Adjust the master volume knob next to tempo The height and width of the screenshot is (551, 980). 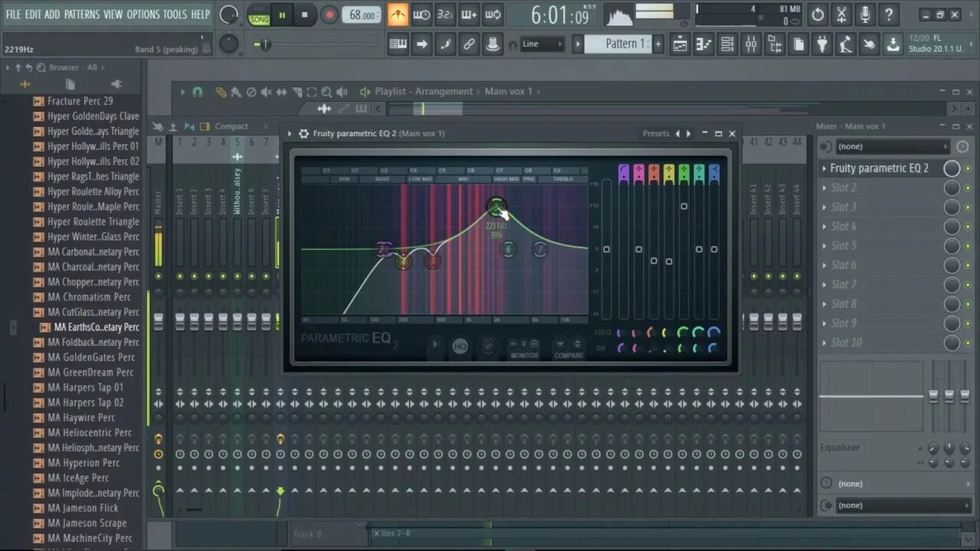(229, 14)
